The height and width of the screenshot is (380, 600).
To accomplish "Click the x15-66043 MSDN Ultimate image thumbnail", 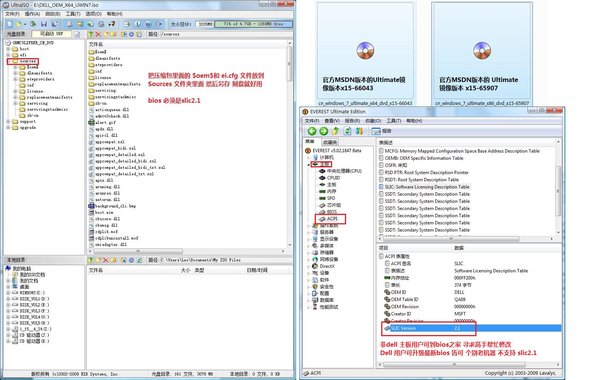I will tap(365, 51).
